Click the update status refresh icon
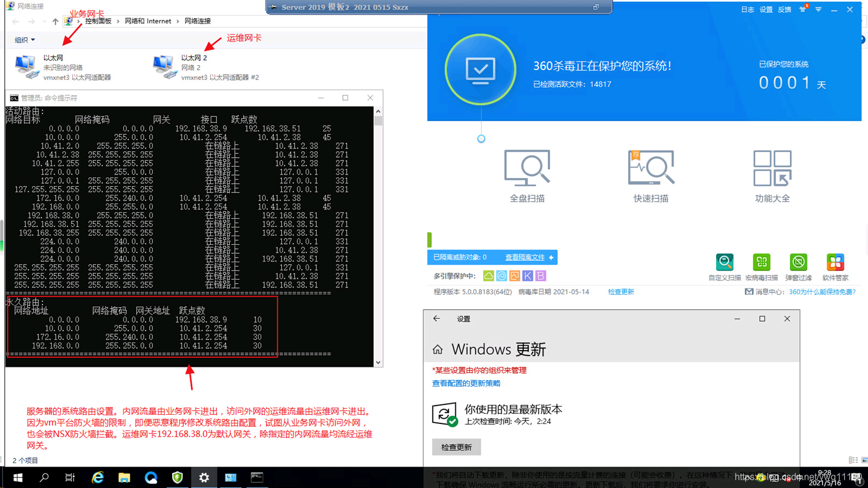 click(444, 414)
